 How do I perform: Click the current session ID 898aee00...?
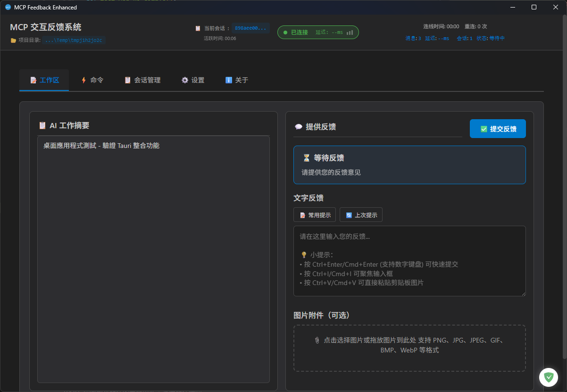(250, 28)
